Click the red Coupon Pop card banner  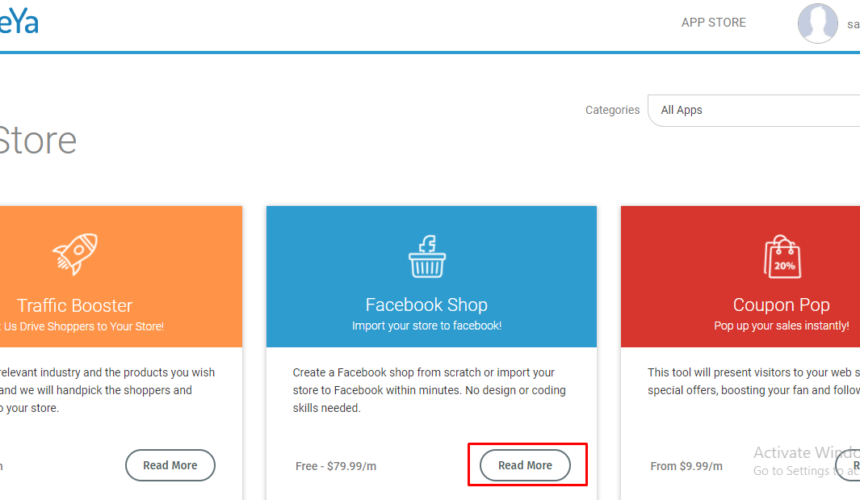[x=740, y=276]
